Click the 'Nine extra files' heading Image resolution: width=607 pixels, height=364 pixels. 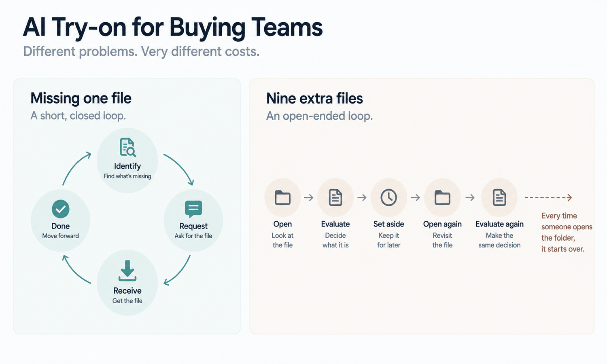(314, 98)
